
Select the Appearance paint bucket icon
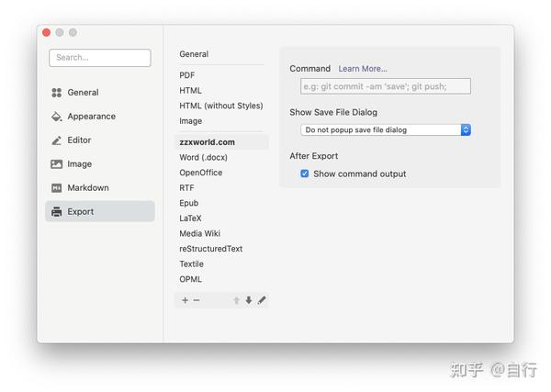[57, 117]
